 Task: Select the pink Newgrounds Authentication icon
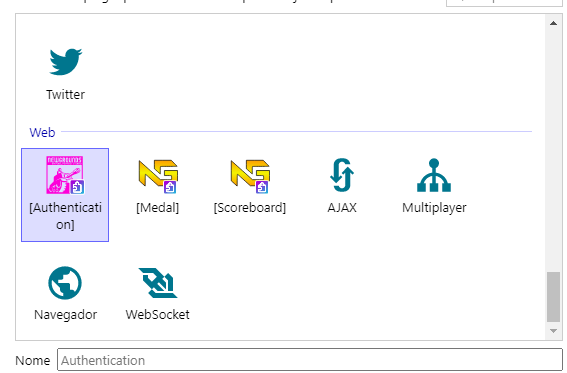tap(65, 175)
